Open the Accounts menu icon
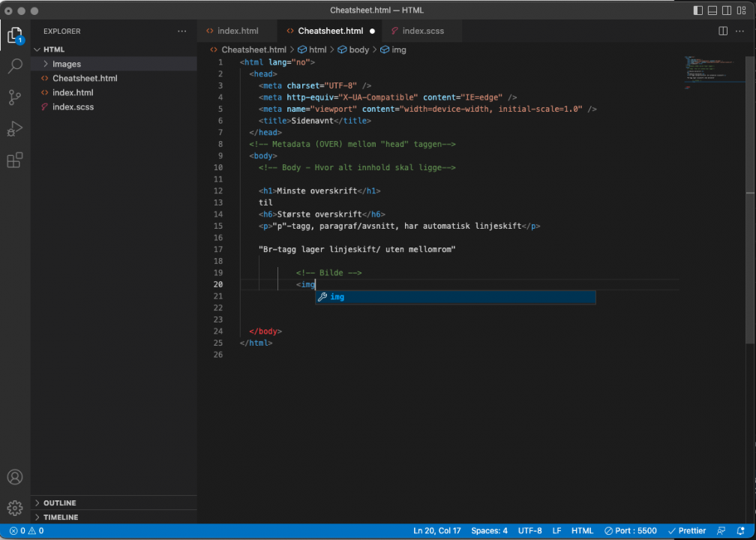Viewport: 756px width, 540px height. tap(15, 478)
